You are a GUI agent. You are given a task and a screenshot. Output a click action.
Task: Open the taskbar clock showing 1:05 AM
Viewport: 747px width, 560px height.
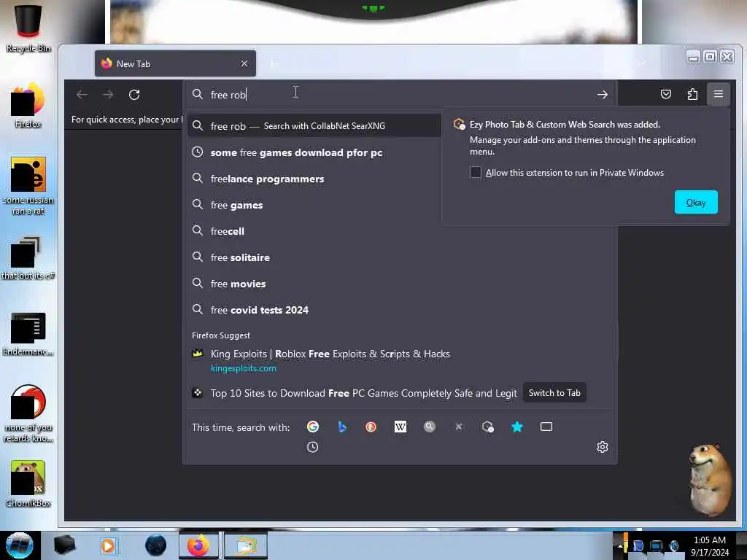(x=710, y=545)
